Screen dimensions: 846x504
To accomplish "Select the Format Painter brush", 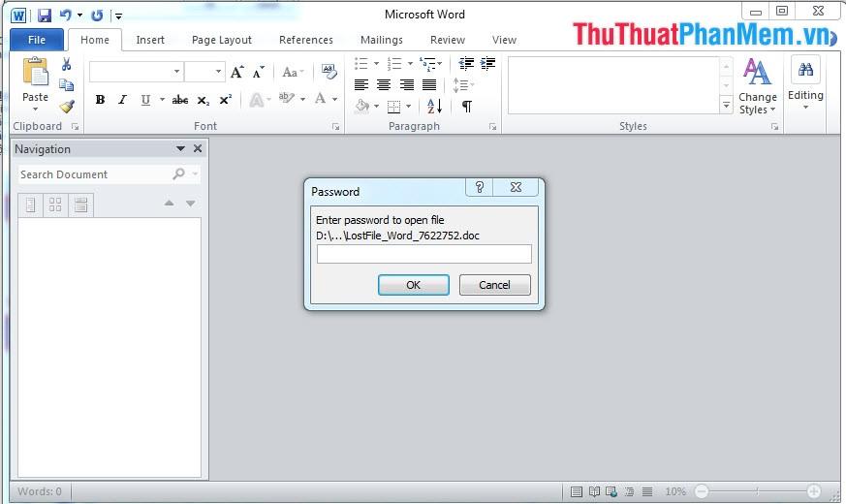I will 66,107.
